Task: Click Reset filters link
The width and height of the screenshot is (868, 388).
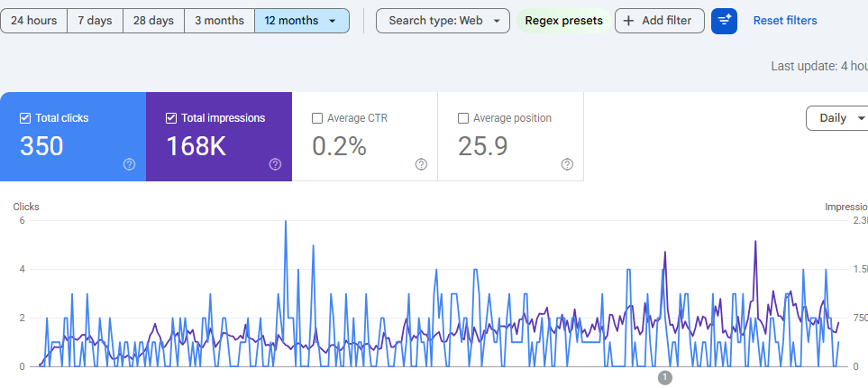Action: click(785, 21)
